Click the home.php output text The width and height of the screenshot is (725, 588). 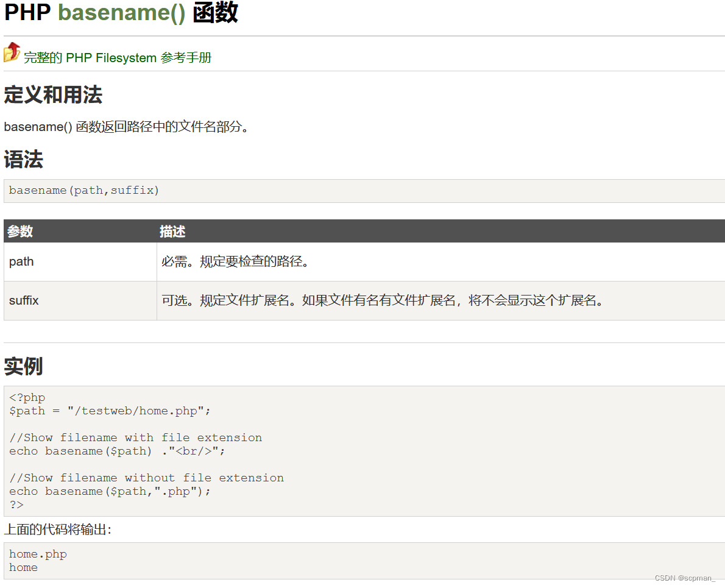tap(38, 554)
